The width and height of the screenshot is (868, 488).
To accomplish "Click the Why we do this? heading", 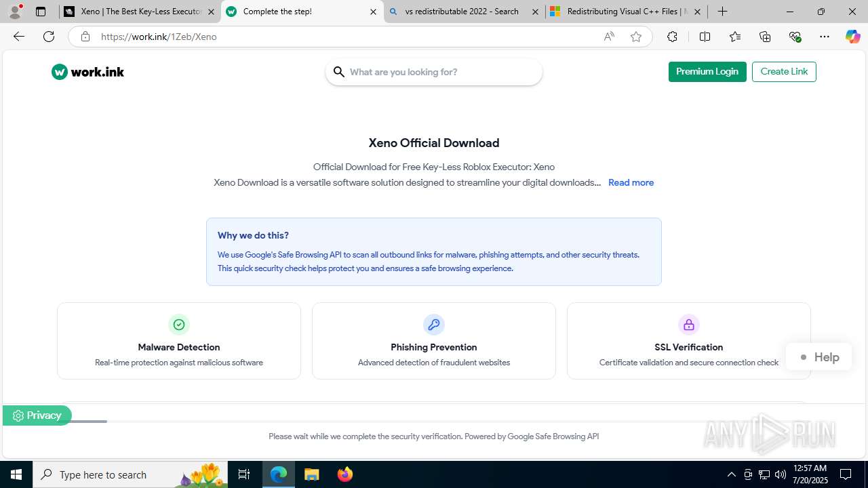I will tap(253, 235).
